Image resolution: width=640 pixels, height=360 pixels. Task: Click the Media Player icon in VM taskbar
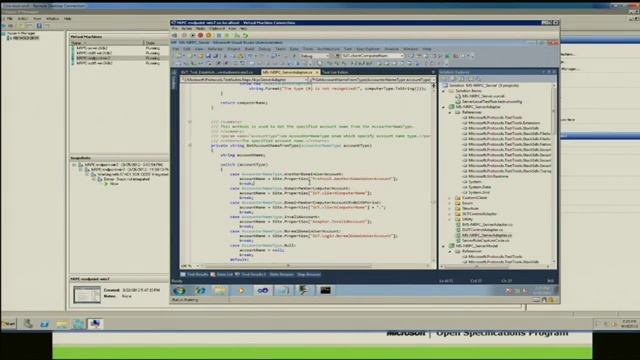[241, 291]
